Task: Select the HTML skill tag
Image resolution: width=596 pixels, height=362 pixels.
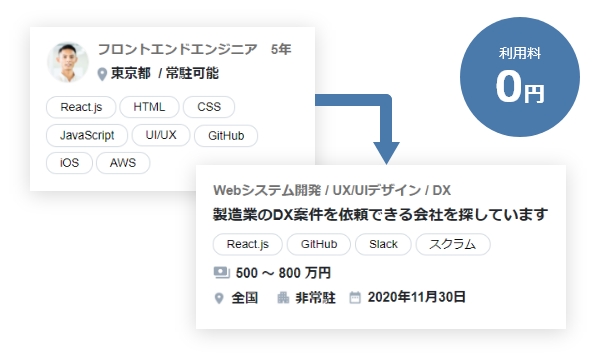Action: [x=149, y=107]
